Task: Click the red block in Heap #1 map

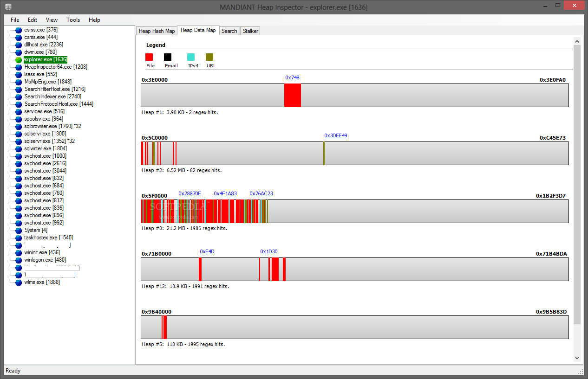Action: point(293,96)
